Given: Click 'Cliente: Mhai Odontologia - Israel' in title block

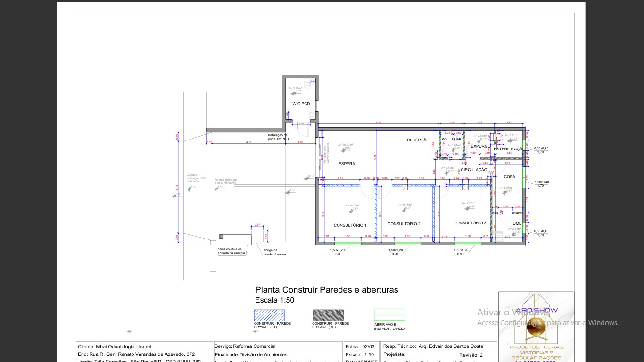Looking at the screenshot, I should 115,346.
